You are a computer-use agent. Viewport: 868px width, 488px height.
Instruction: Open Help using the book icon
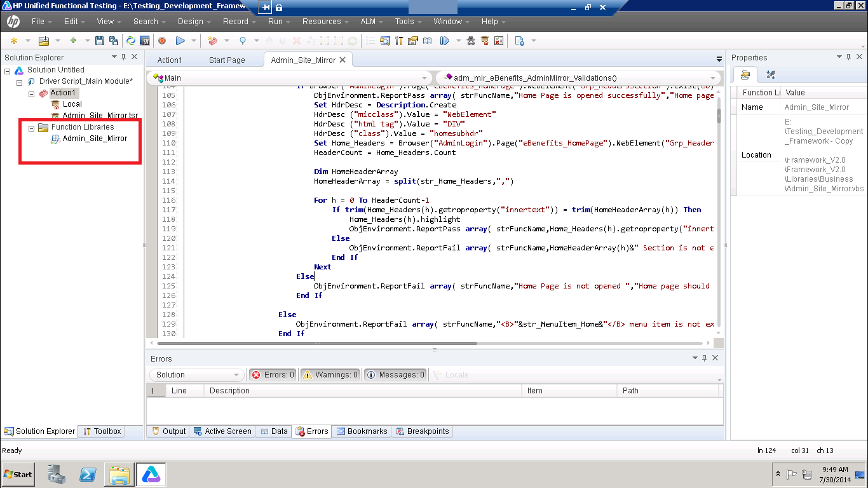click(428, 41)
